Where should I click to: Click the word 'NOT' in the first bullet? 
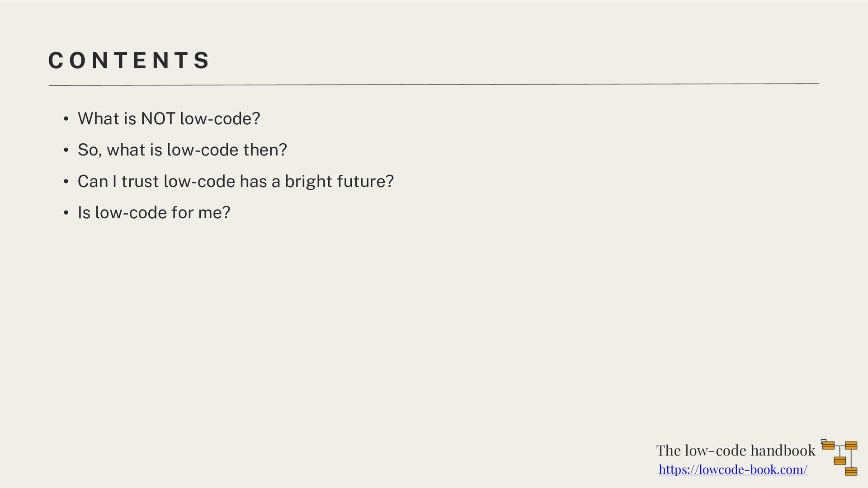coord(158,118)
